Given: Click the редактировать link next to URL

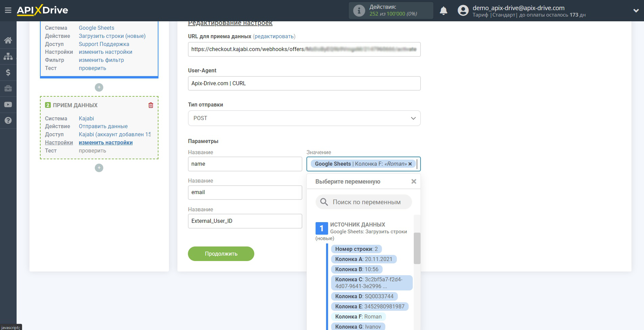Looking at the screenshot, I should click(274, 36).
